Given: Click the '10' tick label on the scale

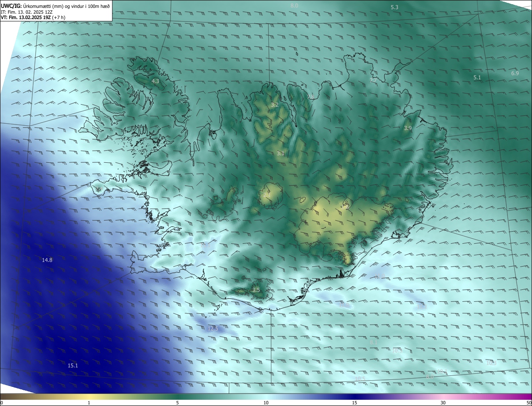Looking at the screenshot, I should pyautogui.click(x=266, y=403).
